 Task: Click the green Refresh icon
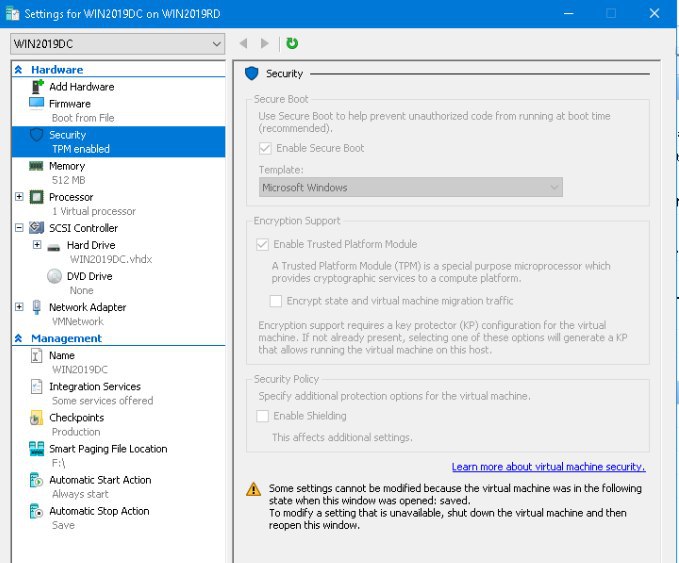[x=292, y=43]
